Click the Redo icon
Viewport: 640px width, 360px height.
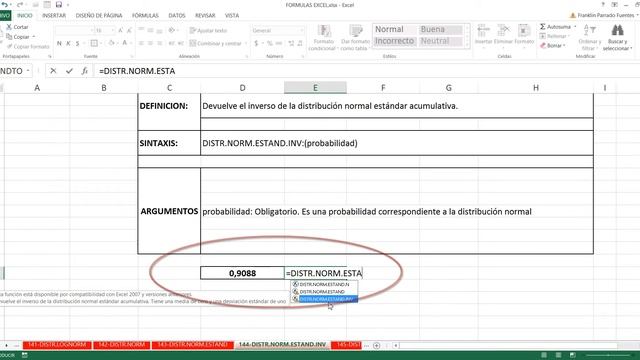(x=19, y=5)
